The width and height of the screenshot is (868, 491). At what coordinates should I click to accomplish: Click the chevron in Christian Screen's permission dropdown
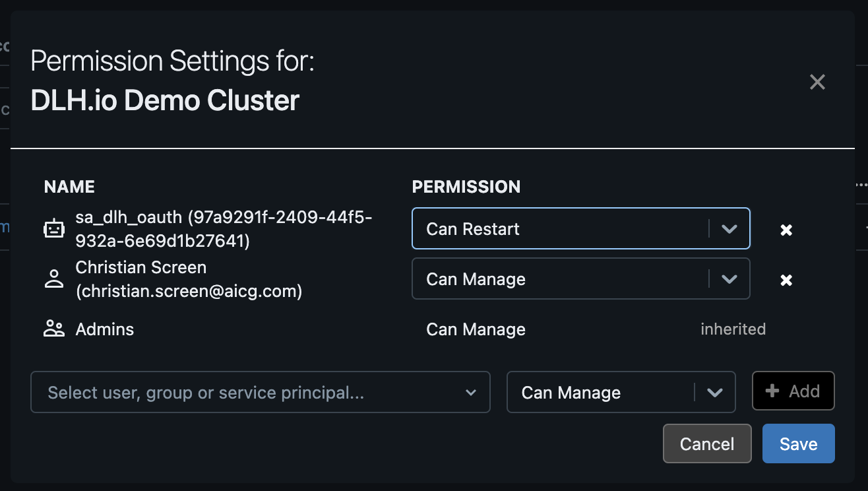pyautogui.click(x=729, y=278)
